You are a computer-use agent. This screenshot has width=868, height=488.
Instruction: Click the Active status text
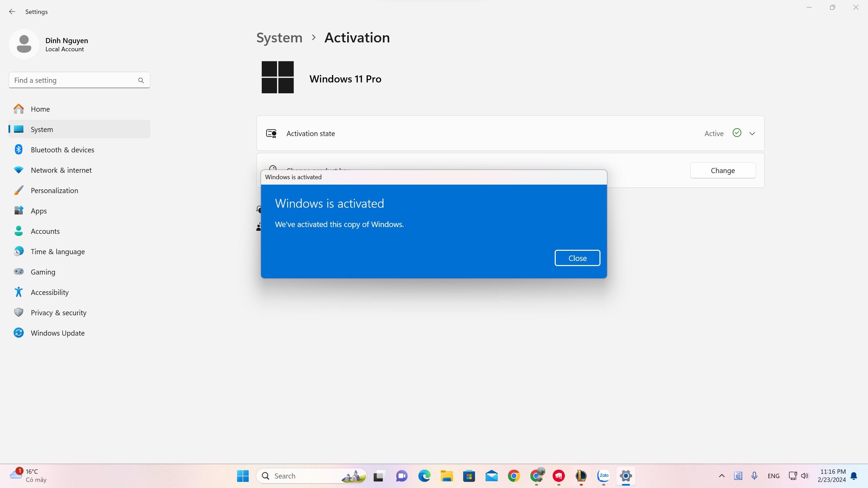tap(714, 133)
